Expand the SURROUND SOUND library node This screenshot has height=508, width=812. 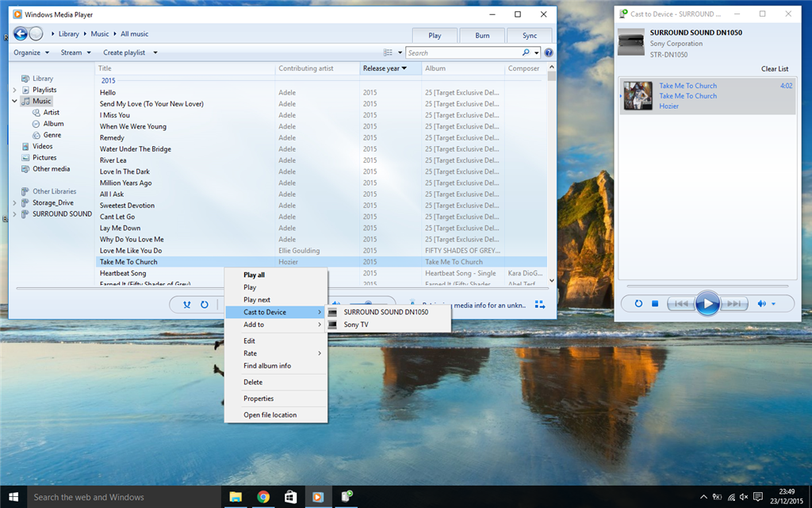(x=14, y=214)
